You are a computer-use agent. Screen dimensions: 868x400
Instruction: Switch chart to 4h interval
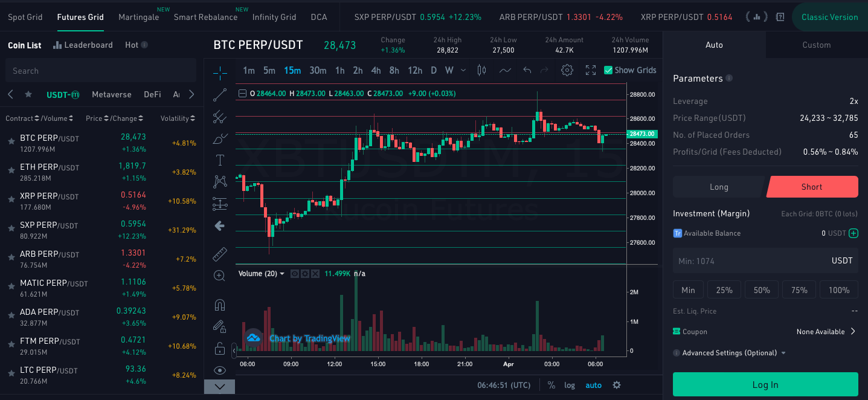pyautogui.click(x=376, y=70)
